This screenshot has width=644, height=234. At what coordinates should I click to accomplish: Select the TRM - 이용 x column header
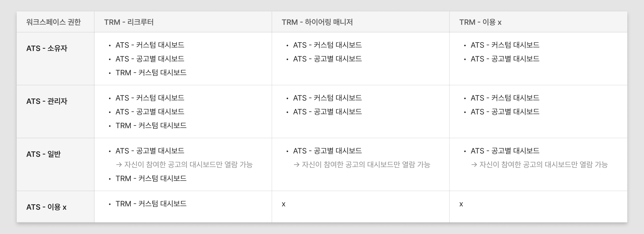pyautogui.click(x=480, y=22)
